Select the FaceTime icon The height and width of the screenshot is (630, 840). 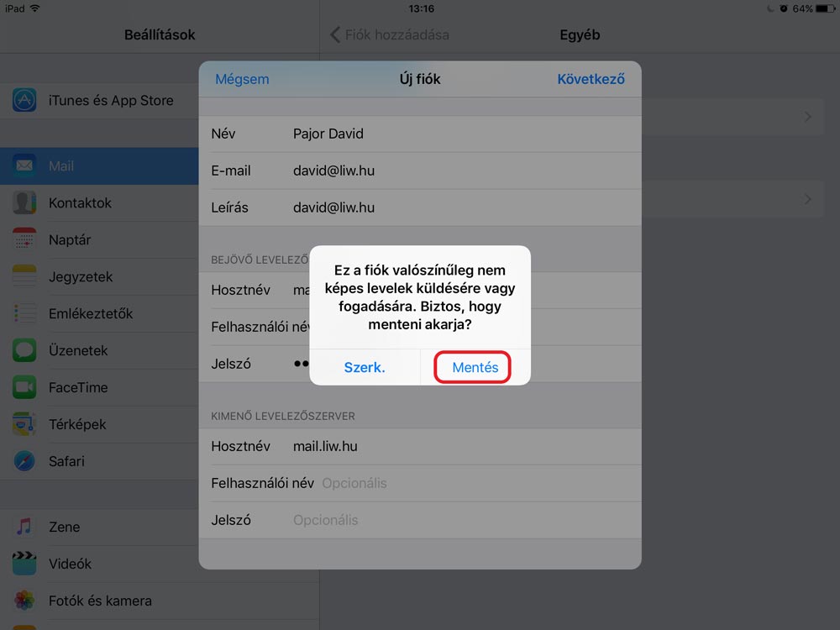tap(24, 388)
